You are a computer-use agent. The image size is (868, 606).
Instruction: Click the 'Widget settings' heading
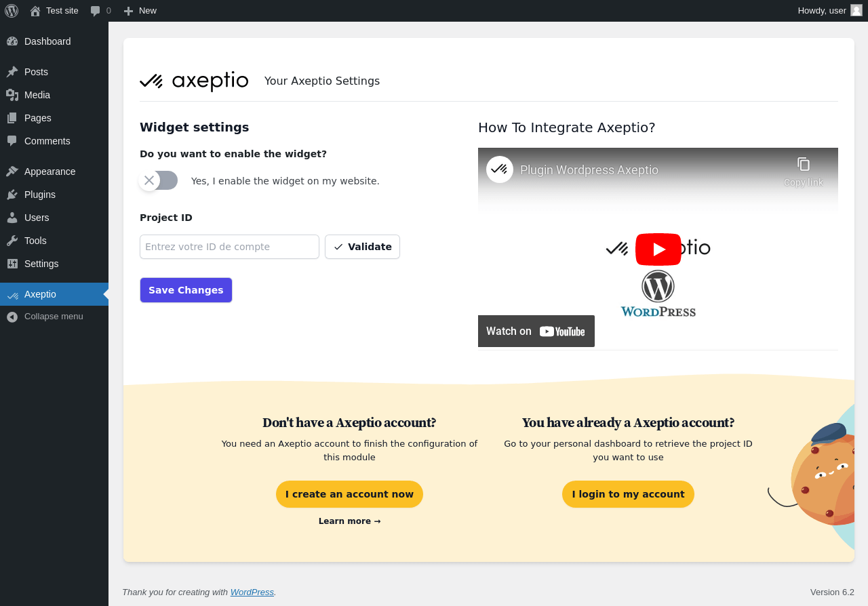[195, 127]
